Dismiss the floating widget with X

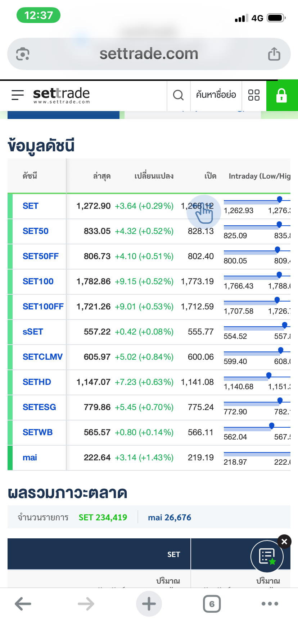[284, 542]
